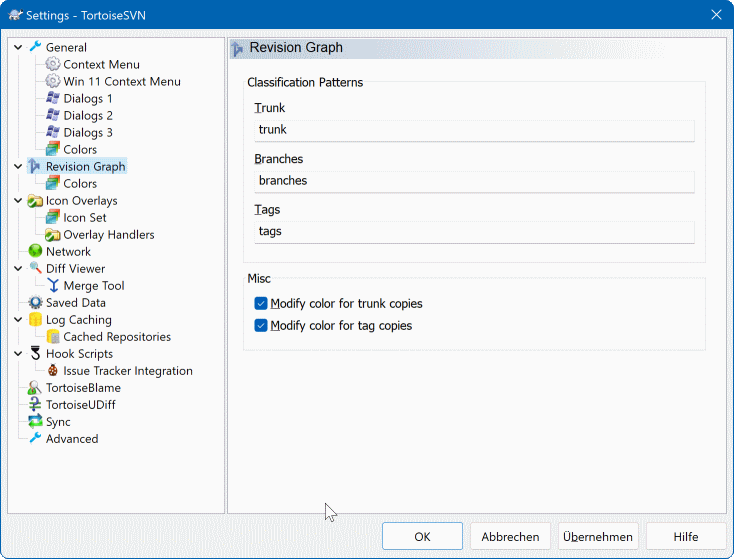
Task: Click the Sync arrows icon
Action: 35,421
